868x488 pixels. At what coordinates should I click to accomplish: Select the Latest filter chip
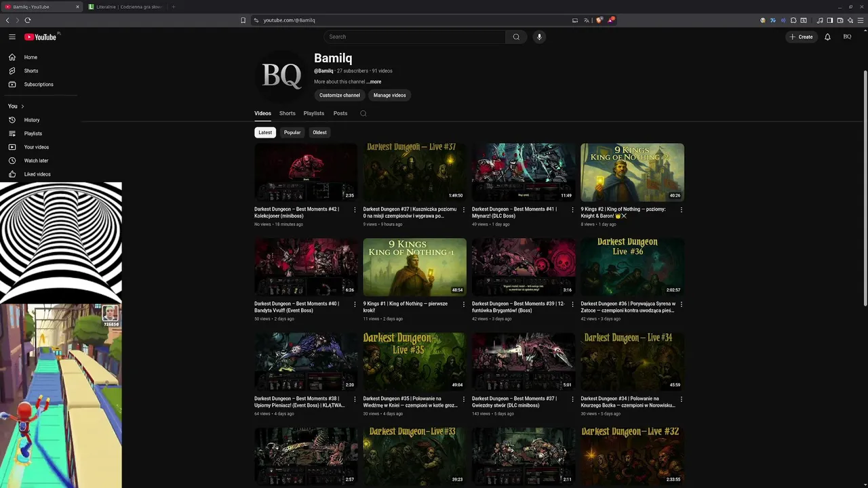(265, 132)
